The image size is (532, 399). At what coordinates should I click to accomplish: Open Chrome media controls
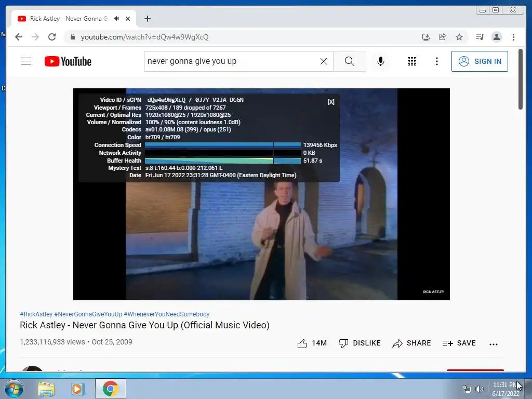tap(480, 37)
